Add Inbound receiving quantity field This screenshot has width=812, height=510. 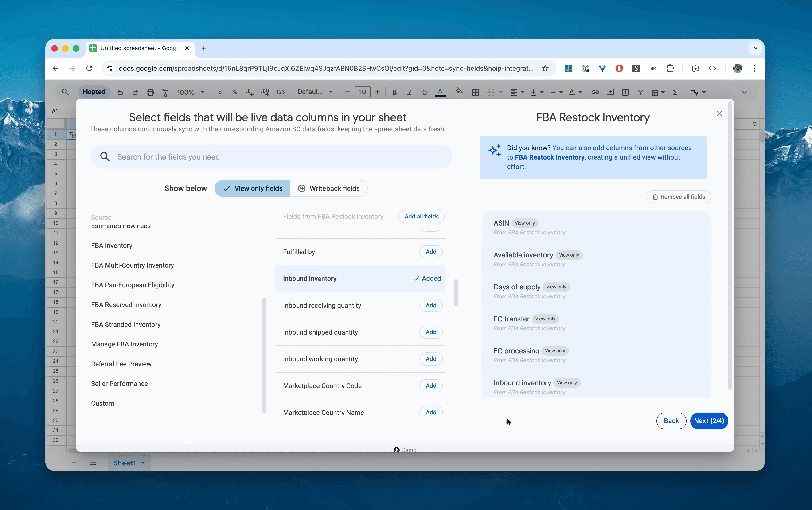[431, 305]
